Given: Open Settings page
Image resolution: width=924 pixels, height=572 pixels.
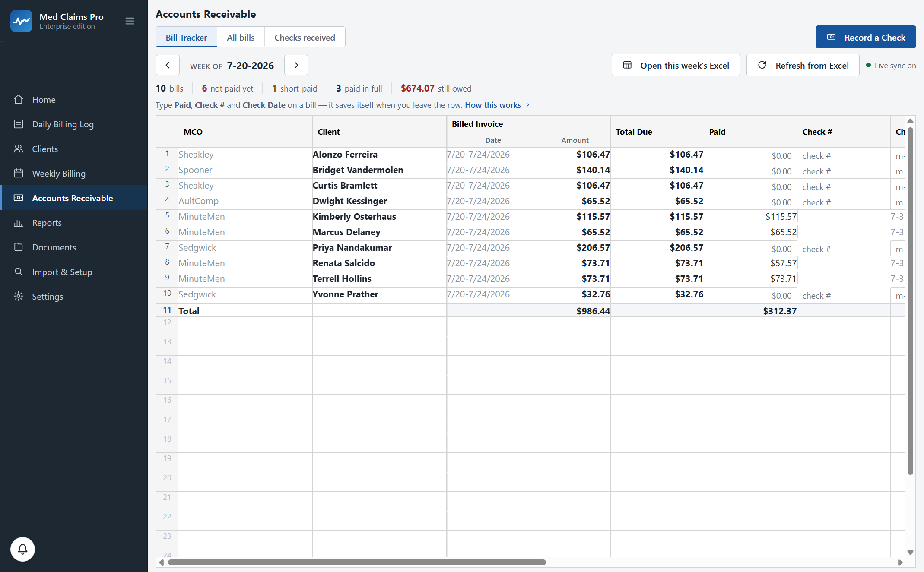Looking at the screenshot, I should click(74, 296).
